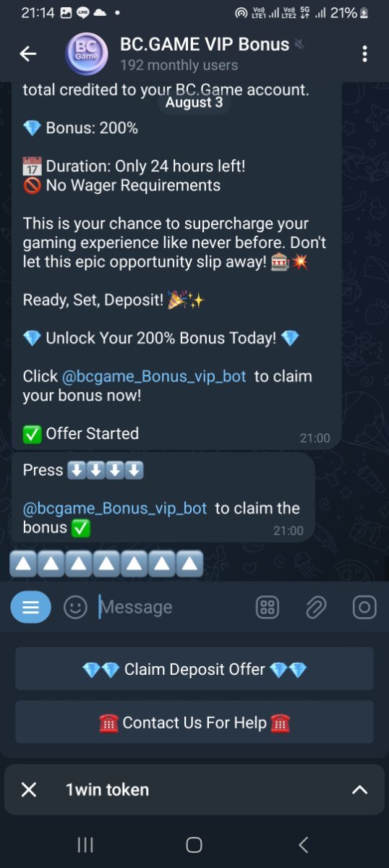389x868 pixels.
Task: Dismiss the 1win token bar
Action: click(29, 790)
